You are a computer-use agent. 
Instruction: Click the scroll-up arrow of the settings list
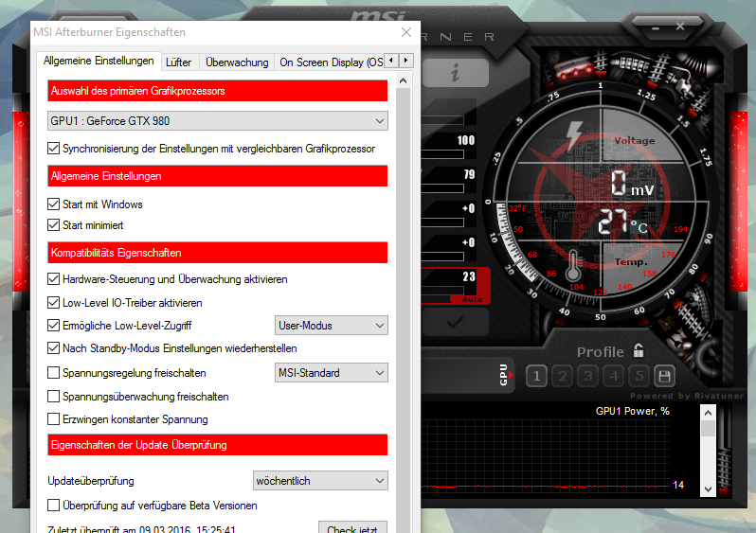click(403, 81)
